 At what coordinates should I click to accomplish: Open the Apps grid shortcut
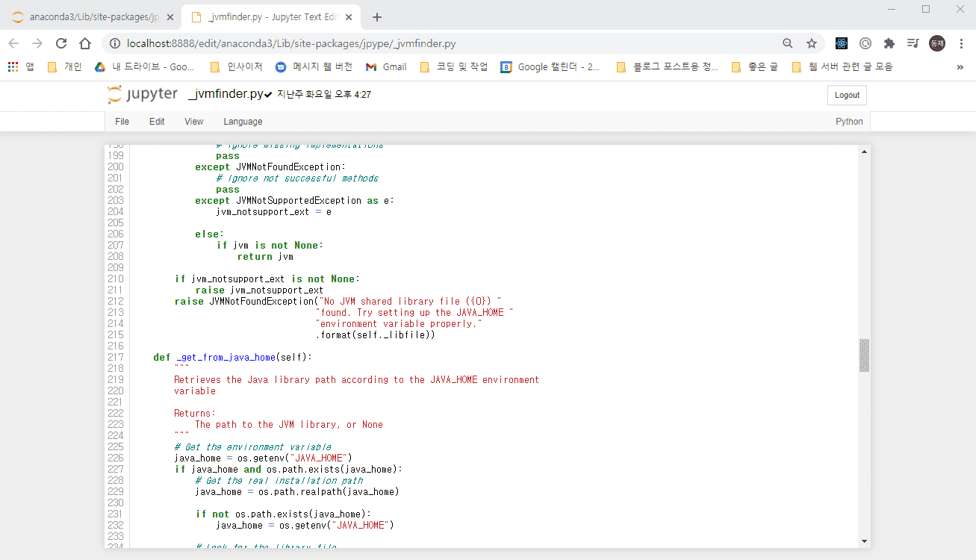click(21, 66)
